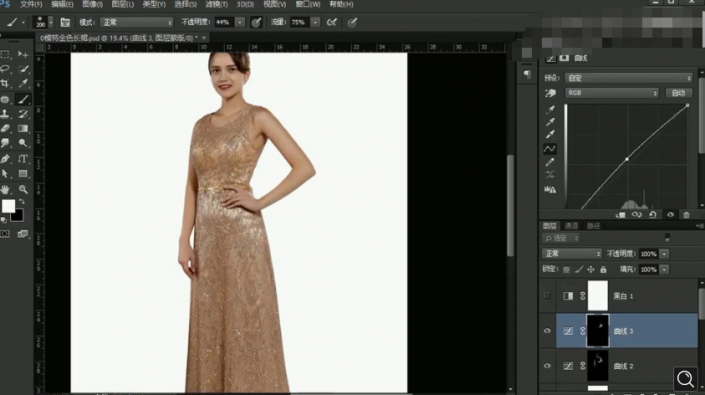Select the Eraser tool
The height and width of the screenshot is (395, 705).
[x=5, y=129]
